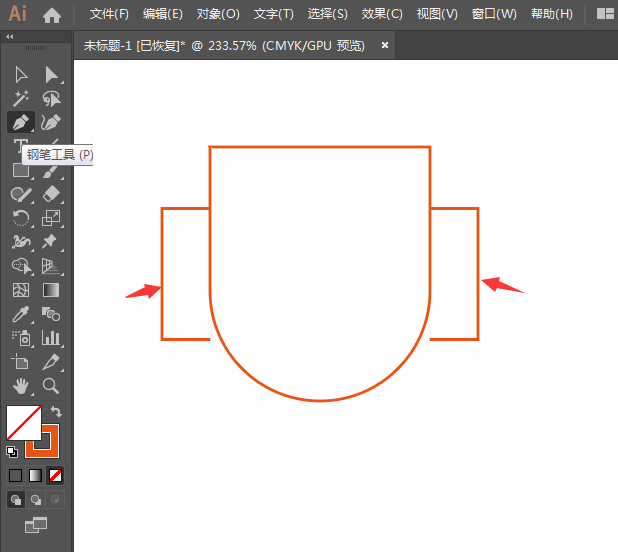The image size is (618, 552).
Task: Select the Gradient tool
Action: click(51, 290)
